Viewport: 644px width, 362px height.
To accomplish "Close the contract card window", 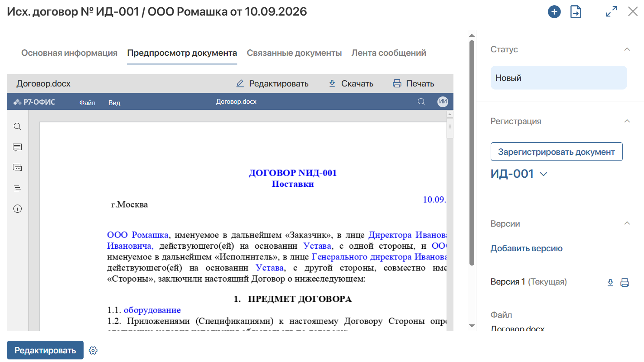I will (633, 11).
